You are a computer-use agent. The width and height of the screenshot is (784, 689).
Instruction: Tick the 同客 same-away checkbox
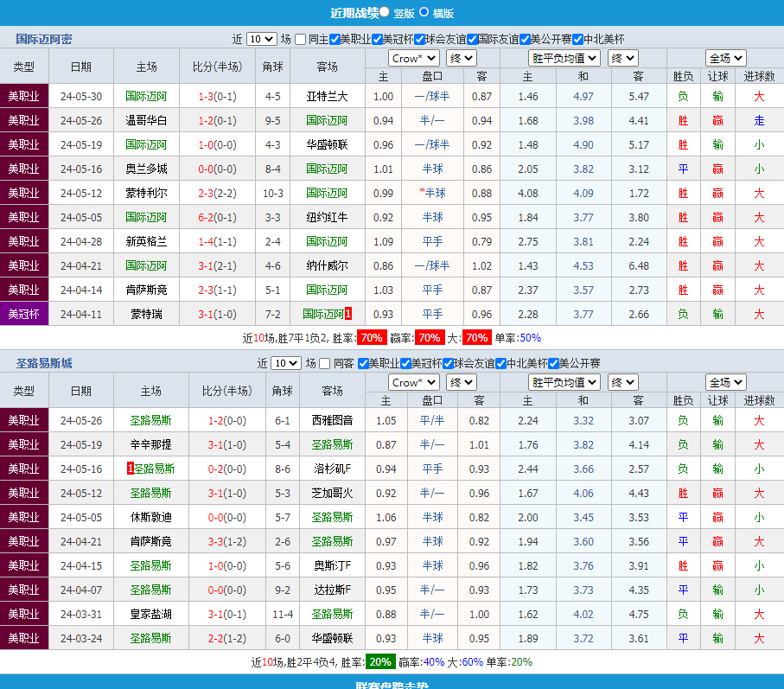click(325, 363)
